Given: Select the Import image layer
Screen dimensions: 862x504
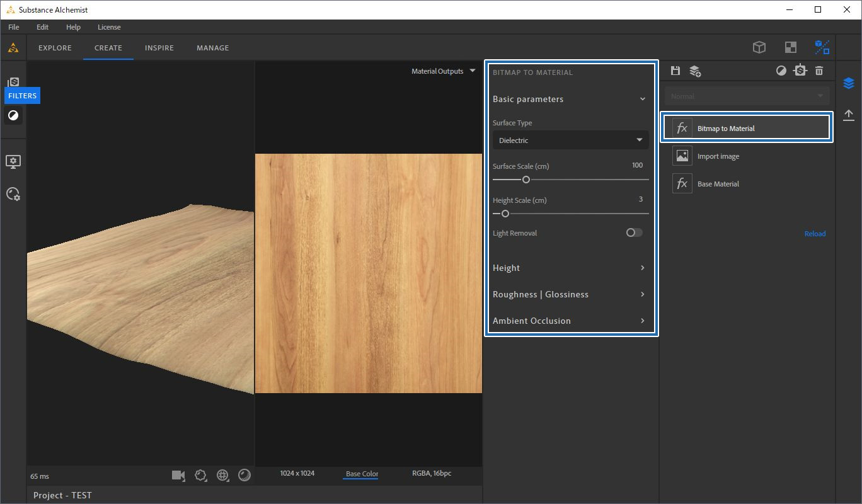Looking at the screenshot, I should 747,156.
